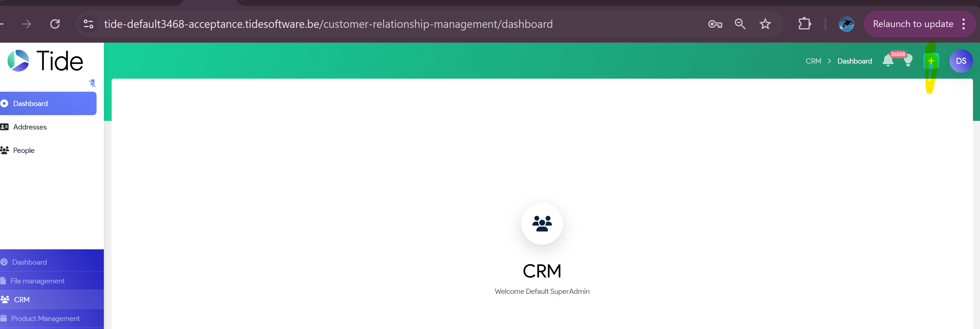Screen dimensions: 980x329
Task: Select the CRM module in bottom panel
Action: [x=22, y=300]
